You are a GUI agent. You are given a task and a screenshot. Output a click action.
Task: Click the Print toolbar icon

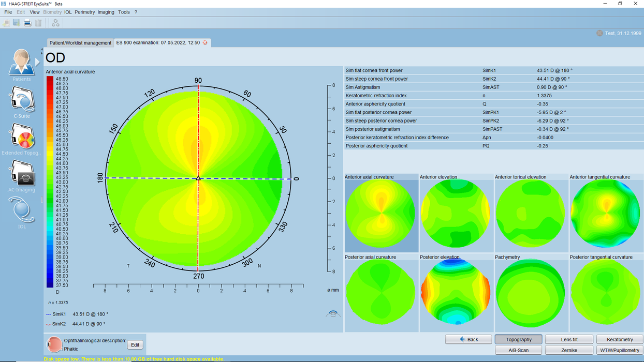[27, 23]
